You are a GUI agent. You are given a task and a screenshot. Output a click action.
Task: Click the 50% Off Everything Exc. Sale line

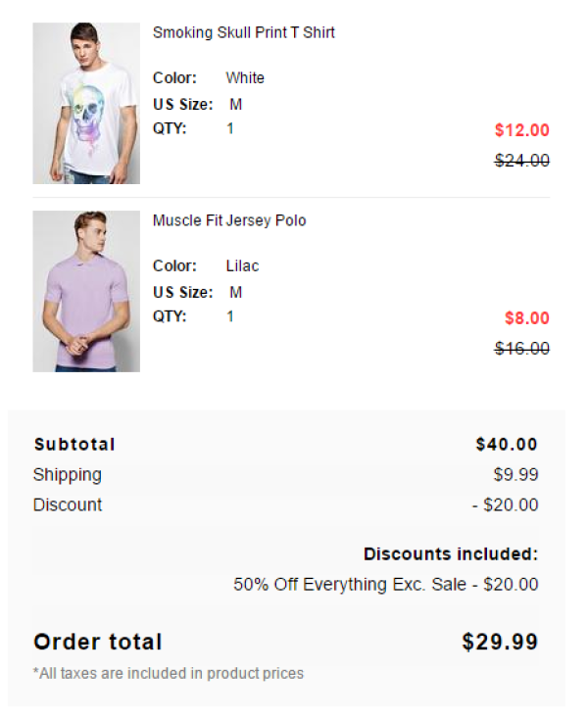386,585
